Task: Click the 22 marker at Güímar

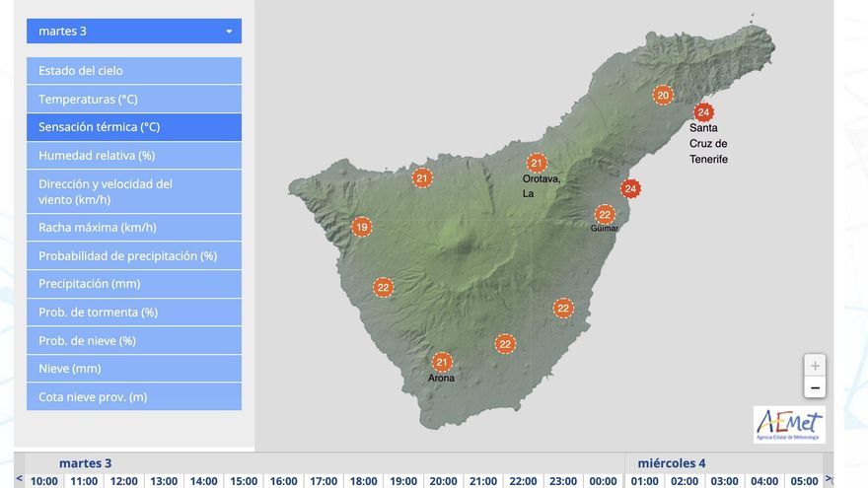Action: [605, 214]
